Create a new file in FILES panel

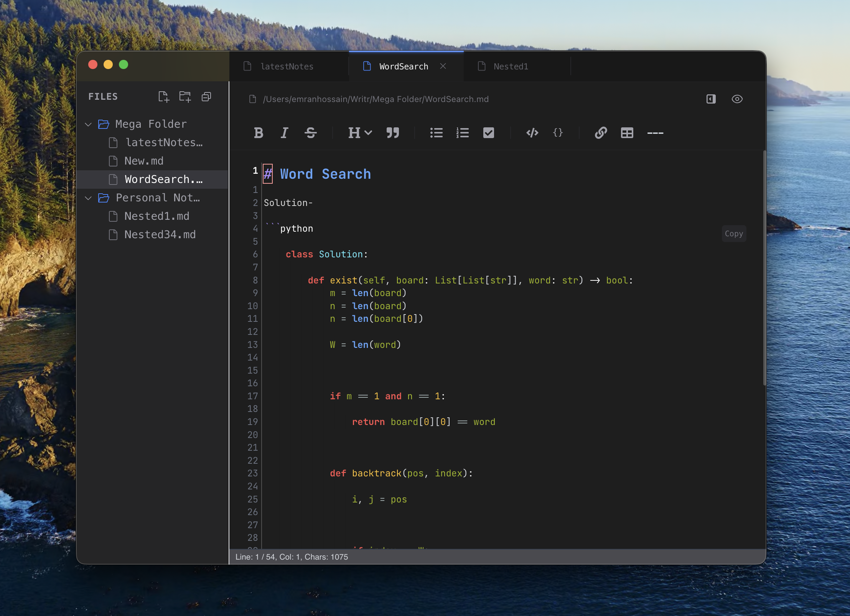(164, 97)
